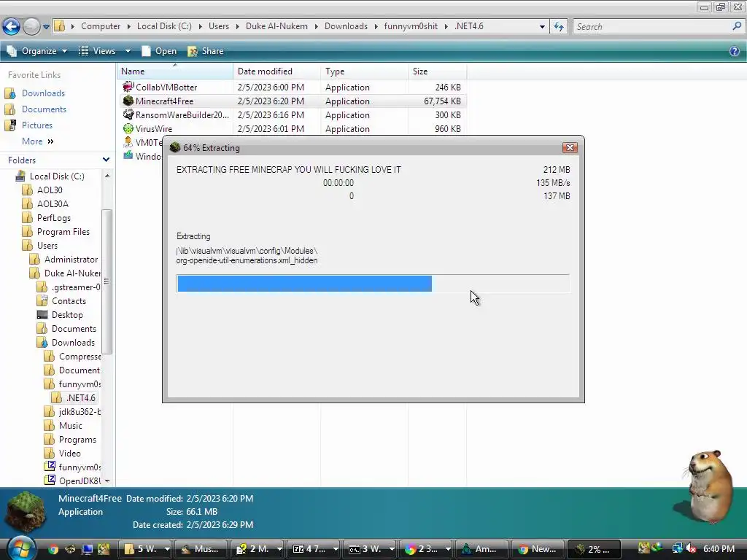This screenshot has width=747, height=560.
Task: Click the network tray icon
Action: coord(677,549)
